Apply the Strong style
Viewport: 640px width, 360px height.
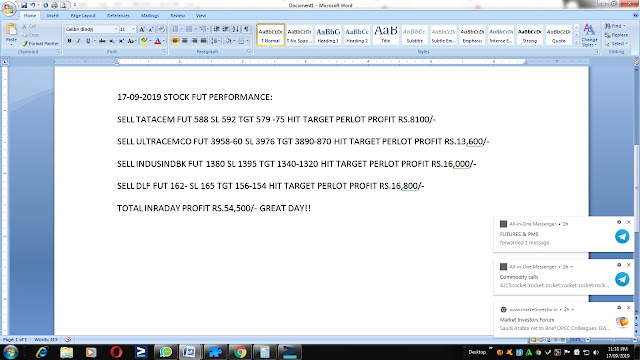(x=530, y=35)
